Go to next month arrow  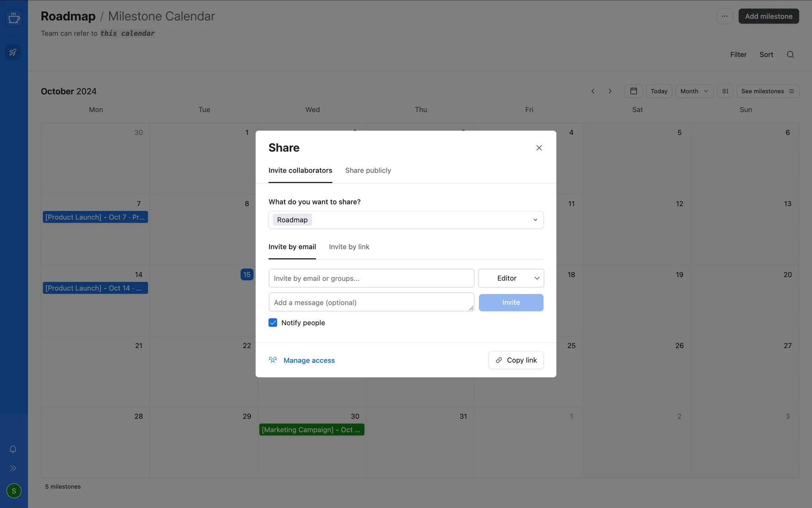610,91
